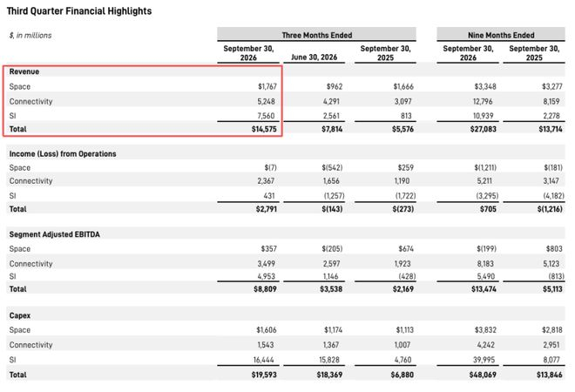Click total operating income $2,791
Screen dimensions: 575x392
(267, 209)
